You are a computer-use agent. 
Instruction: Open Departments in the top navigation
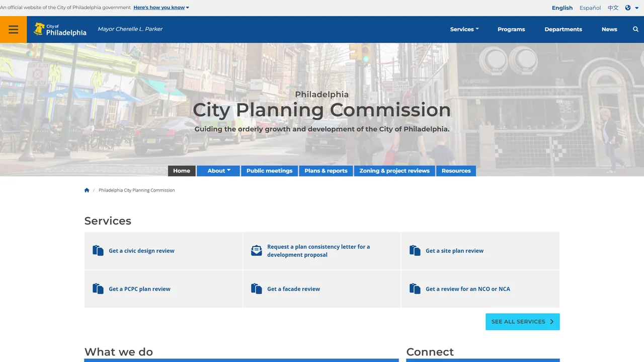pos(563,29)
